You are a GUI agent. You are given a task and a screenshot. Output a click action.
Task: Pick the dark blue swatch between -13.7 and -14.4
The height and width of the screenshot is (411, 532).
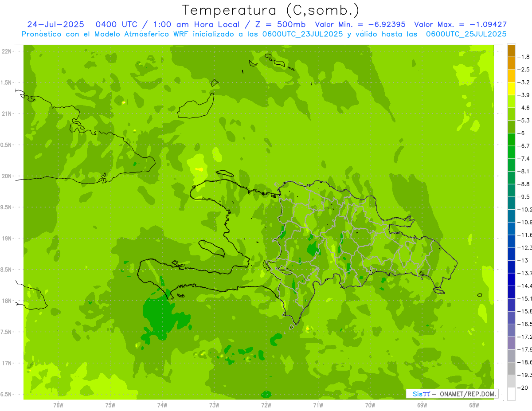(511, 279)
